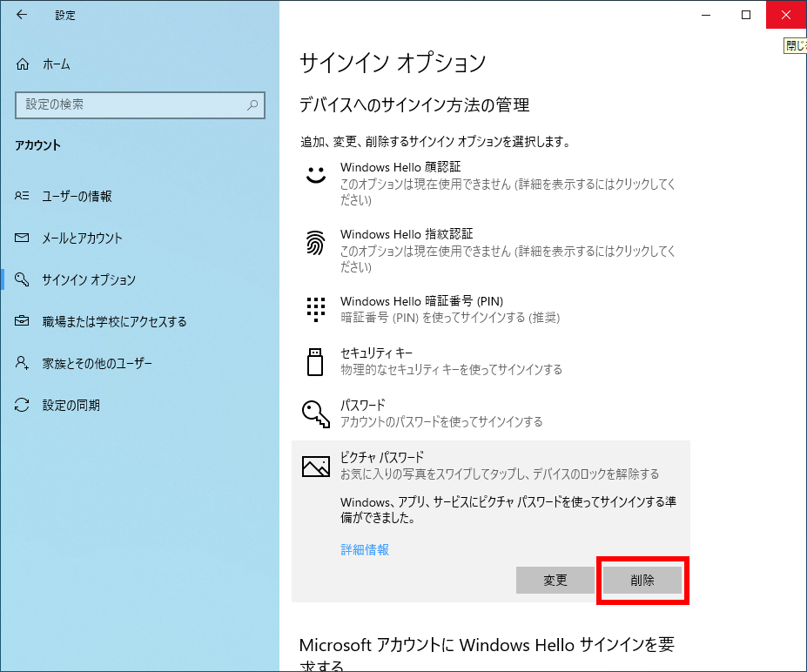Click the Home house icon
Screen dimensions: 807x672
[x=23, y=64]
